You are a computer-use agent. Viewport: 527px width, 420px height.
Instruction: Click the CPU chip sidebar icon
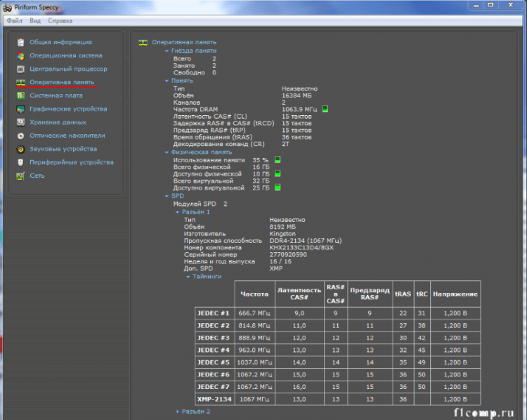[x=21, y=70]
